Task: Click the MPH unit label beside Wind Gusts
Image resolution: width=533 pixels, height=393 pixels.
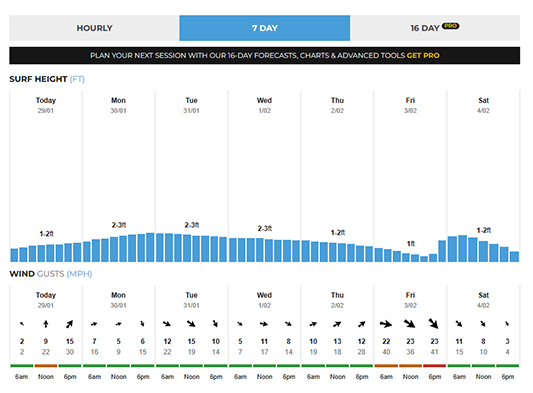Action: pos(79,274)
